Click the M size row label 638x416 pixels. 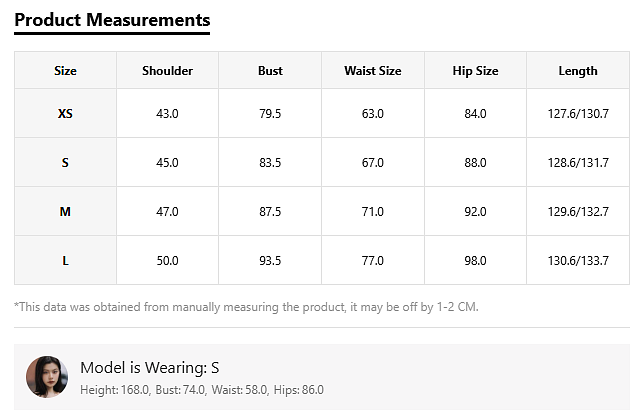pyautogui.click(x=65, y=212)
